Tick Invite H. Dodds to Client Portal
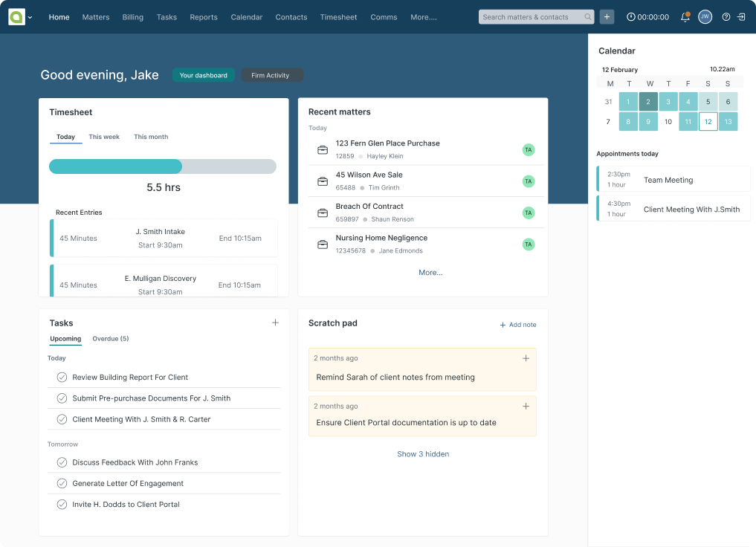Image resolution: width=756 pixels, height=547 pixels. [x=62, y=505]
